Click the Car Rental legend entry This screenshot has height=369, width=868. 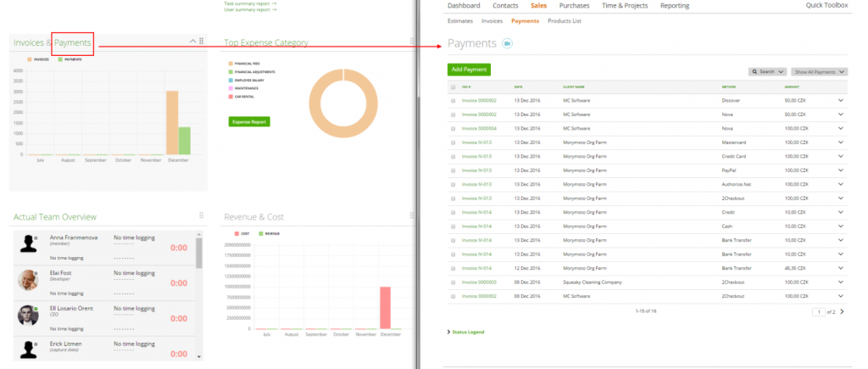point(243,97)
